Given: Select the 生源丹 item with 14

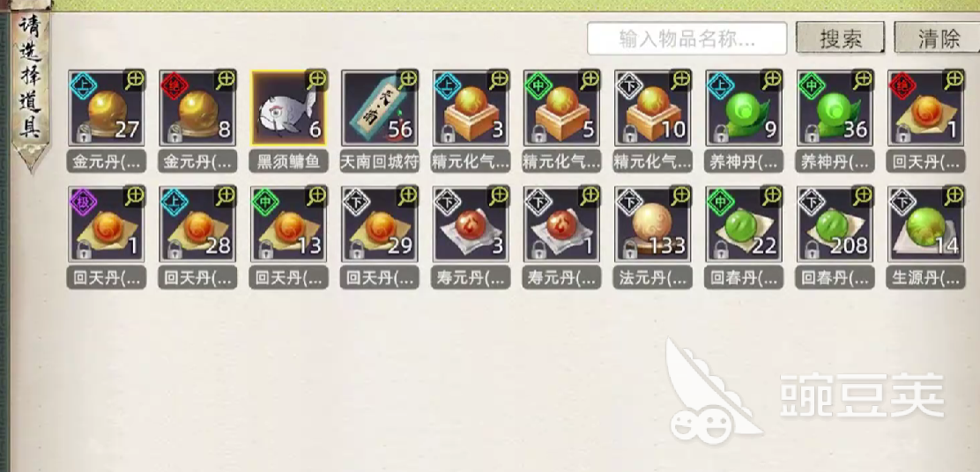Looking at the screenshot, I should (925, 225).
